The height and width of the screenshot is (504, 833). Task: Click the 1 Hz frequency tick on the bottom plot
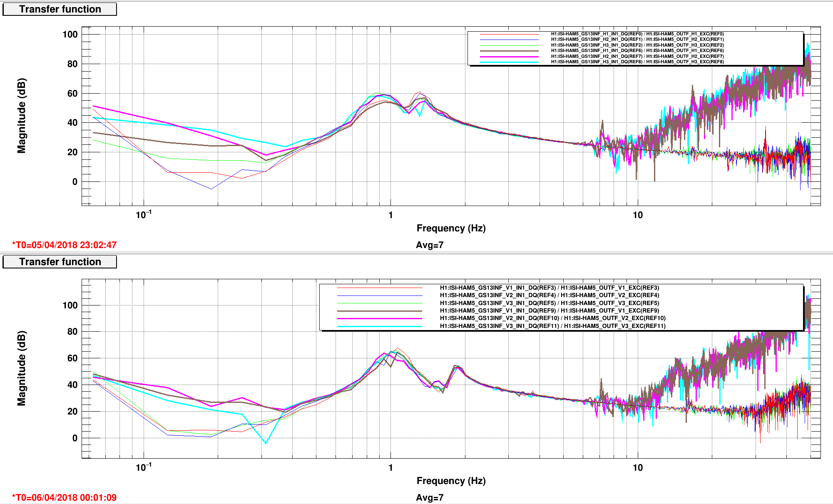pos(390,468)
